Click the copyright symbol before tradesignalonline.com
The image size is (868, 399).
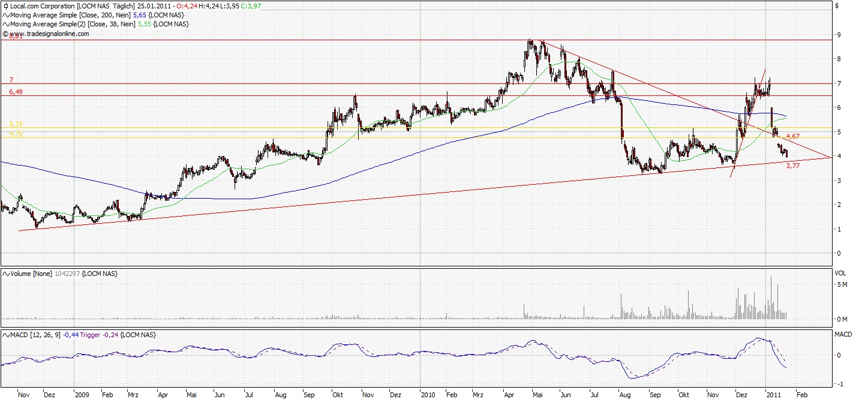click(5, 34)
